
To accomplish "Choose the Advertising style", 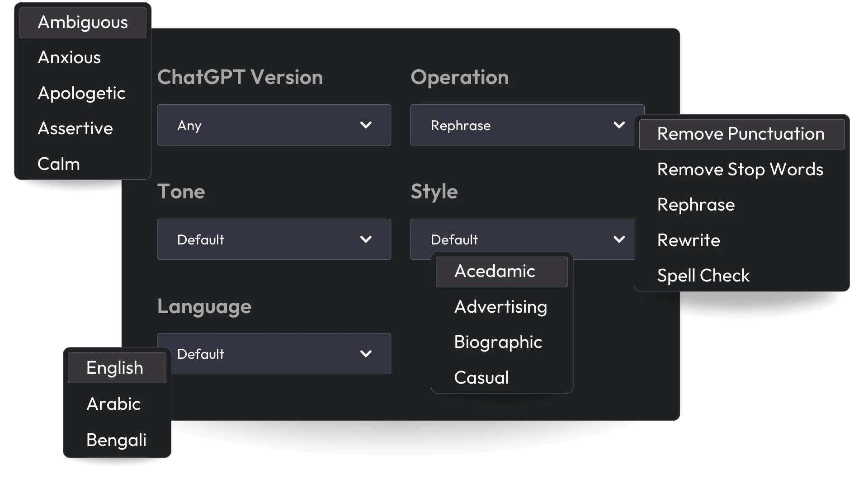I will (x=500, y=307).
